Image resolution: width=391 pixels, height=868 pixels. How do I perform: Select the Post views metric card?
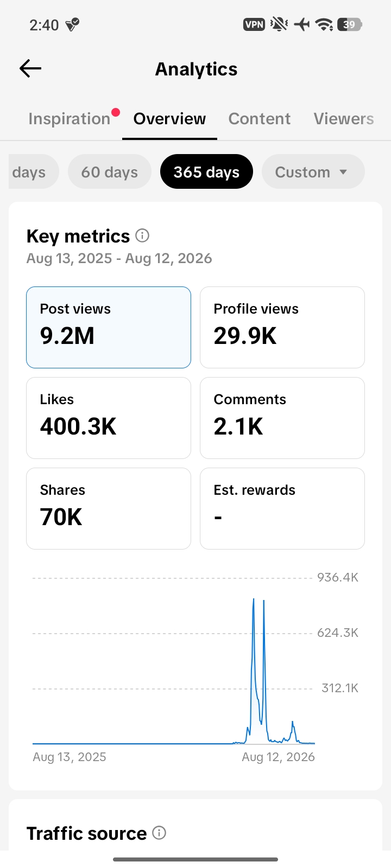pos(109,327)
